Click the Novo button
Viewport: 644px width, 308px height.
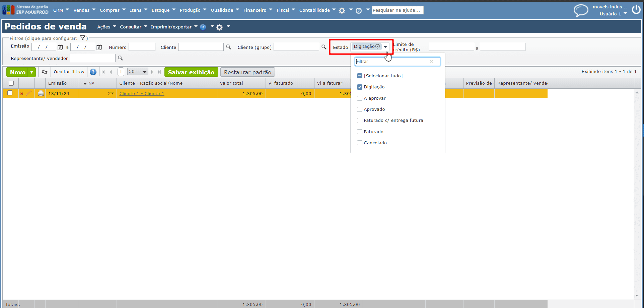[18, 72]
